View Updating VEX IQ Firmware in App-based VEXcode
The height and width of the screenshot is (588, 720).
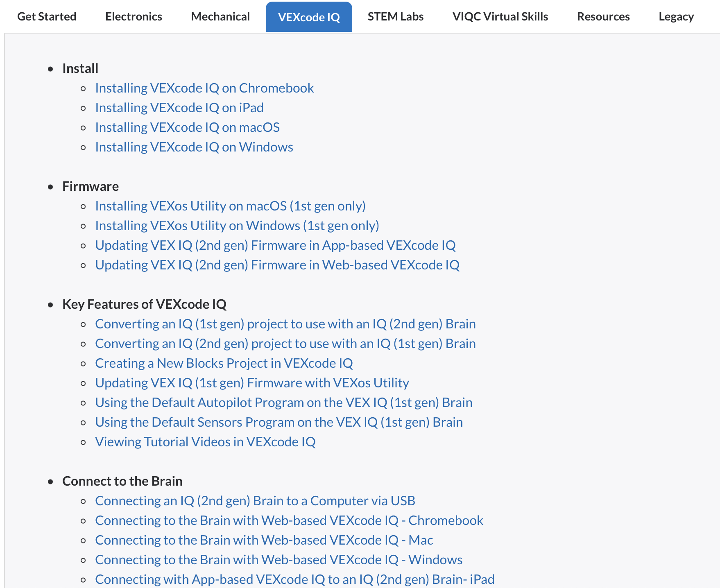pos(275,245)
